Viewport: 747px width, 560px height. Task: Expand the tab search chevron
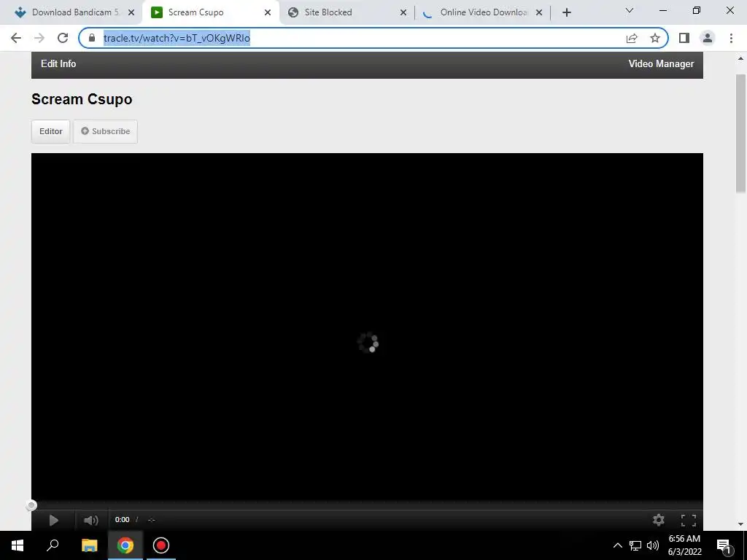tap(630, 10)
